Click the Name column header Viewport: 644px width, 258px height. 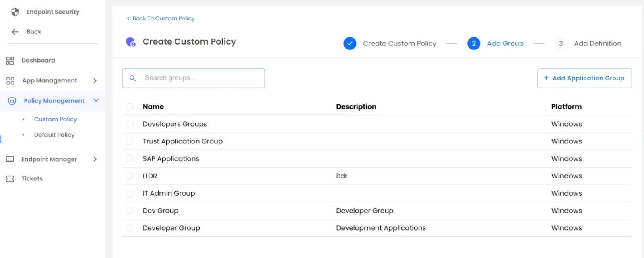click(x=153, y=106)
